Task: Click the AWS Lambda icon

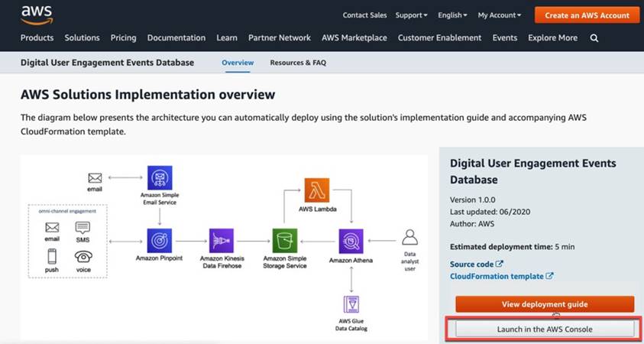Action: [317, 190]
